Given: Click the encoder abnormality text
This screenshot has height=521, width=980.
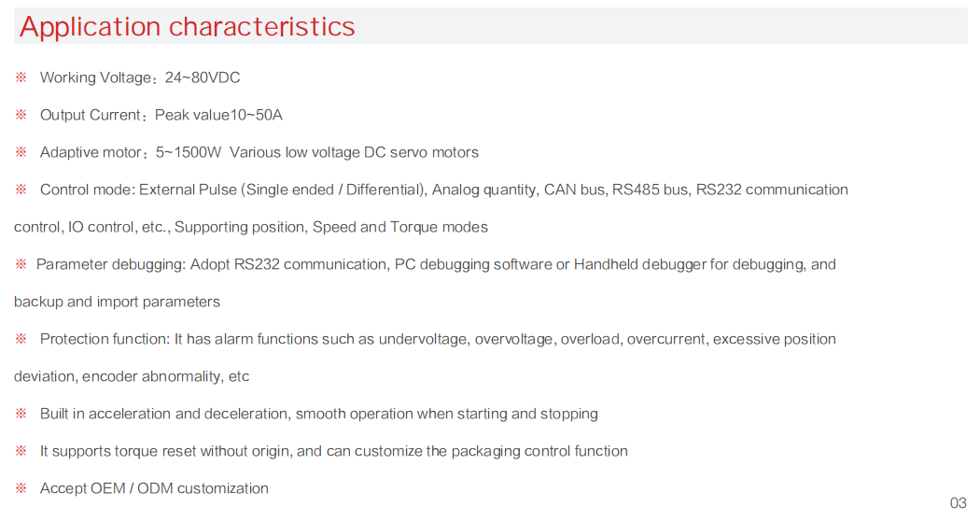Looking at the screenshot, I should (151, 376).
